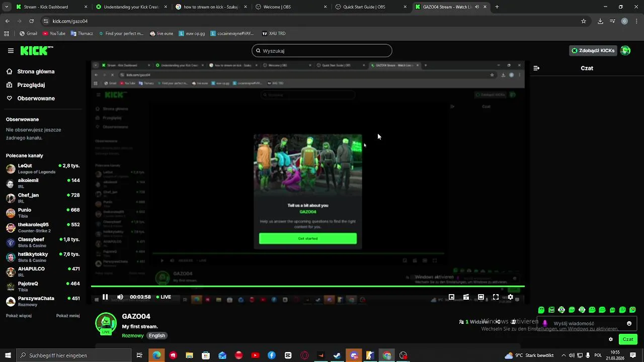Select the hstikkytokky channel row
Viewport: 644px width, 362px height.
[x=43, y=257]
